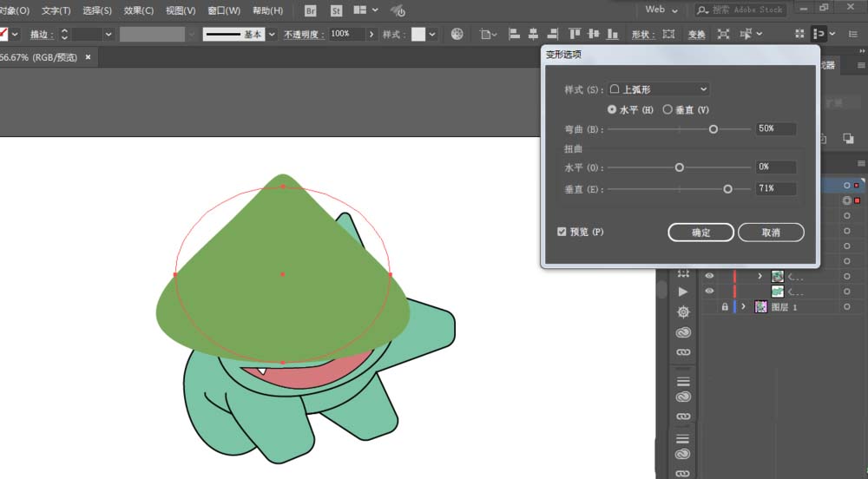Screen dimensions: 868x479
Task: Click the 水平 (O) distortion slider handle
Action: [680, 167]
